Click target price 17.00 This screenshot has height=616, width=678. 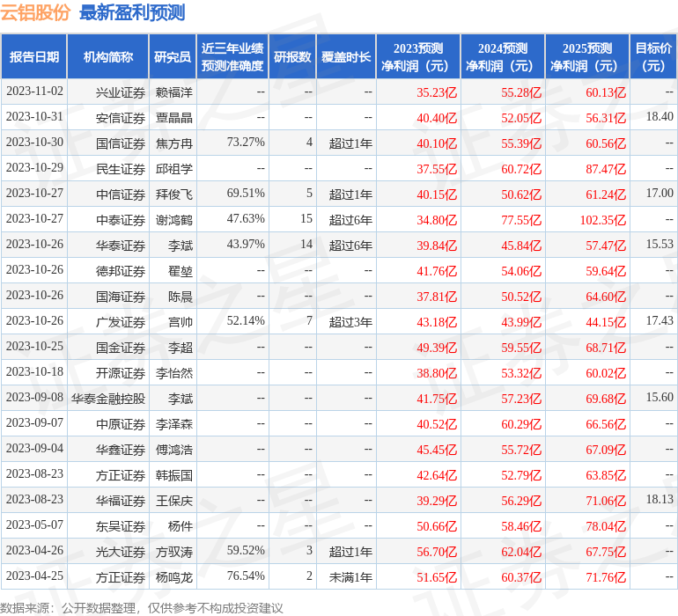(x=660, y=194)
